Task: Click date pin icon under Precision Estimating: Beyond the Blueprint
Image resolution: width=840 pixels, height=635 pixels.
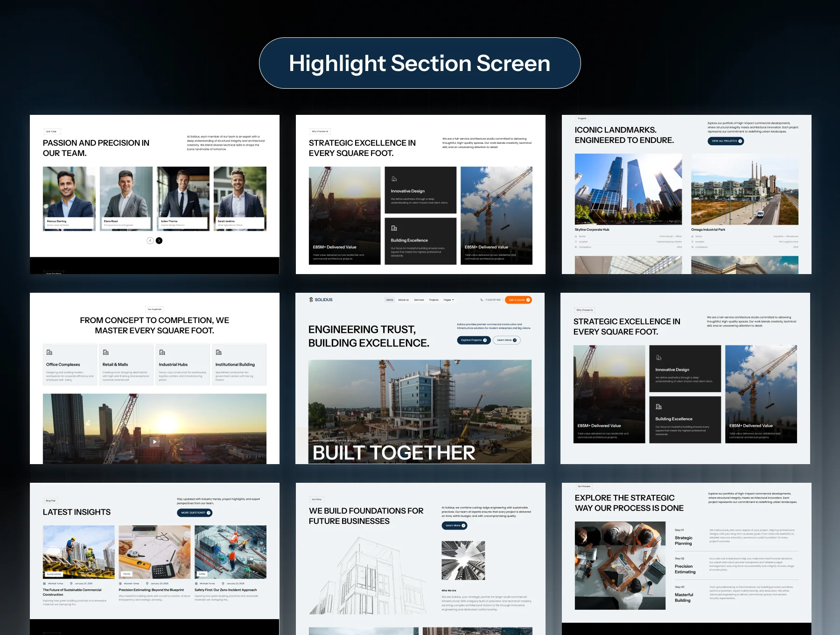Action: click(147, 584)
